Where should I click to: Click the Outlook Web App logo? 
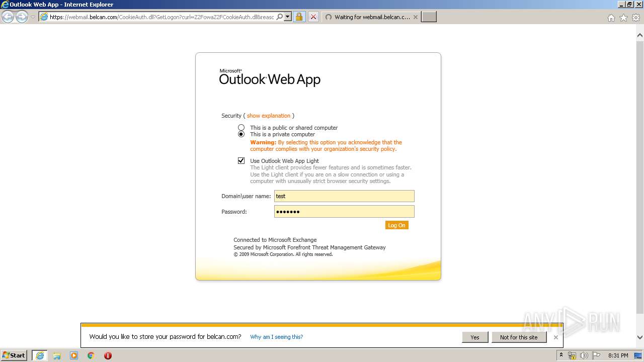[270, 77]
